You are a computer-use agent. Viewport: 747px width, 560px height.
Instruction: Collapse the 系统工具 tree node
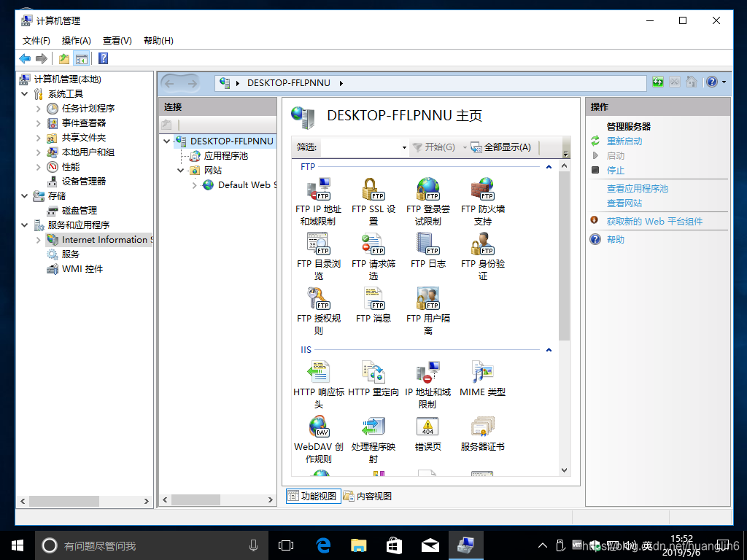(25, 94)
